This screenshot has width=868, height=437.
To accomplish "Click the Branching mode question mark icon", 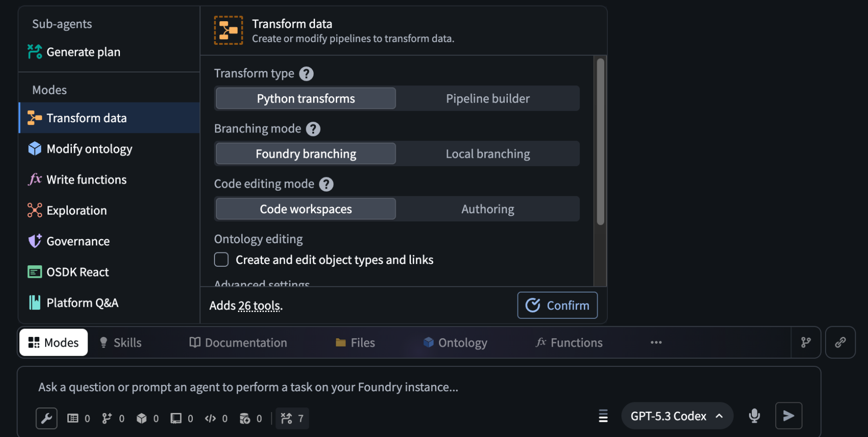I will [313, 129].
